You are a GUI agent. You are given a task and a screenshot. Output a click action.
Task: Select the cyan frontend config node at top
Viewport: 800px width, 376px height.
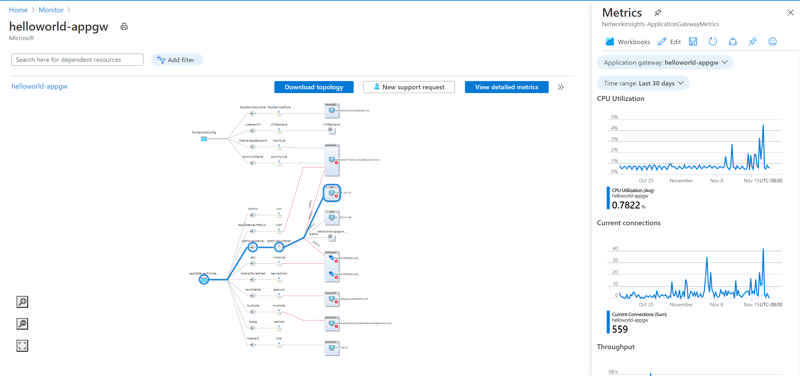pyautogui.click(x=204, y=138)
